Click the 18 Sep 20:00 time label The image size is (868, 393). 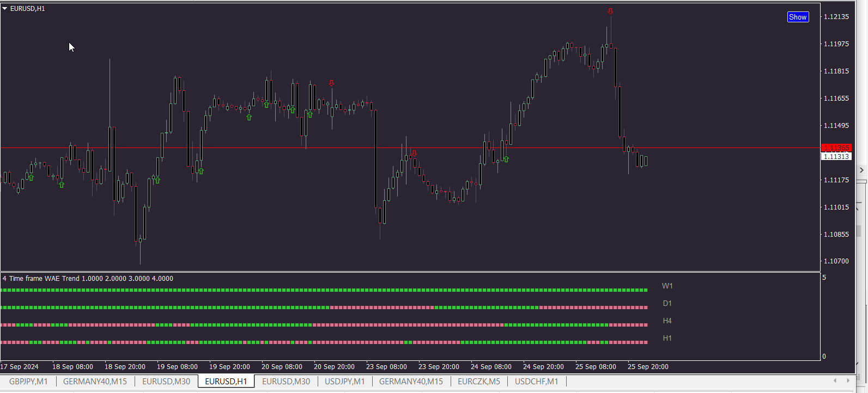click(125, 367)
